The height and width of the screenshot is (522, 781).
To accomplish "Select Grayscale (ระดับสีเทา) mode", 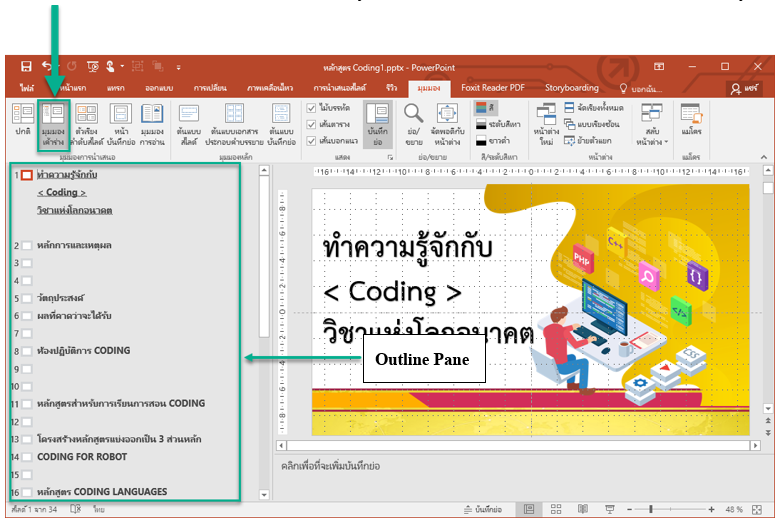I will coord(498,124).
